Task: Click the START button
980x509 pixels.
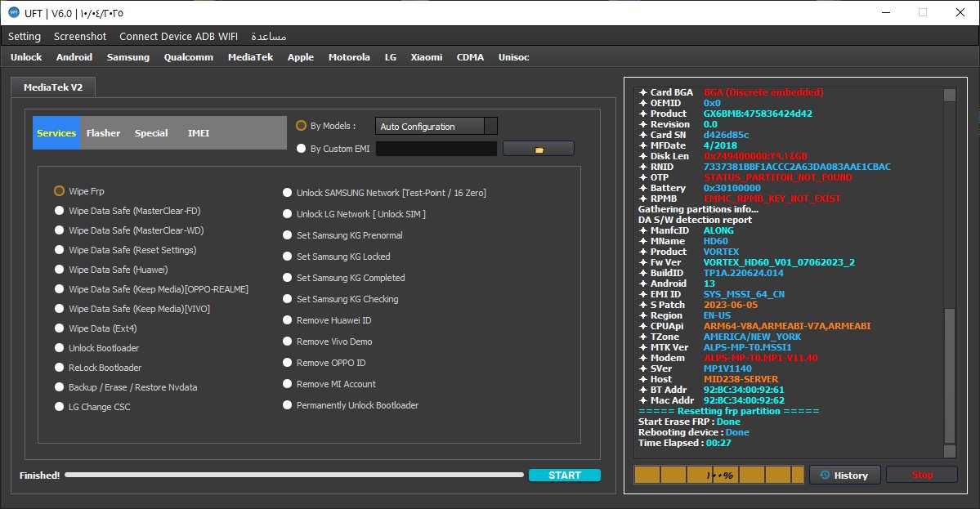Action: point(564,476)
